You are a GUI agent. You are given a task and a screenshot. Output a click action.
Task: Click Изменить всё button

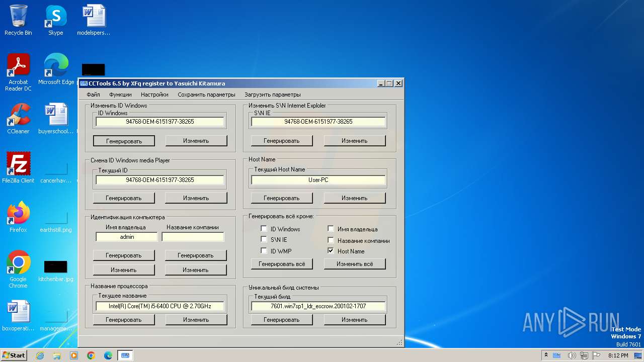pos(355,264)
